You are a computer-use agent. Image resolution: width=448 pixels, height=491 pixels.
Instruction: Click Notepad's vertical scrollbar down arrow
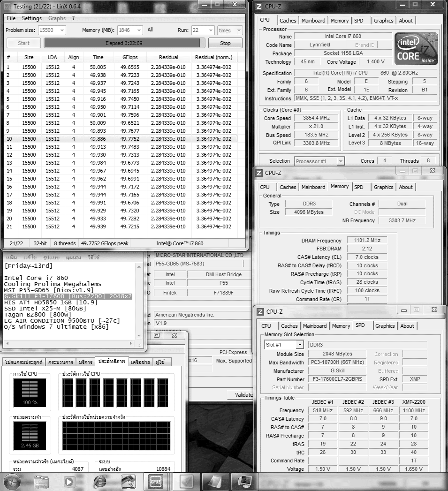coord(139,336)
